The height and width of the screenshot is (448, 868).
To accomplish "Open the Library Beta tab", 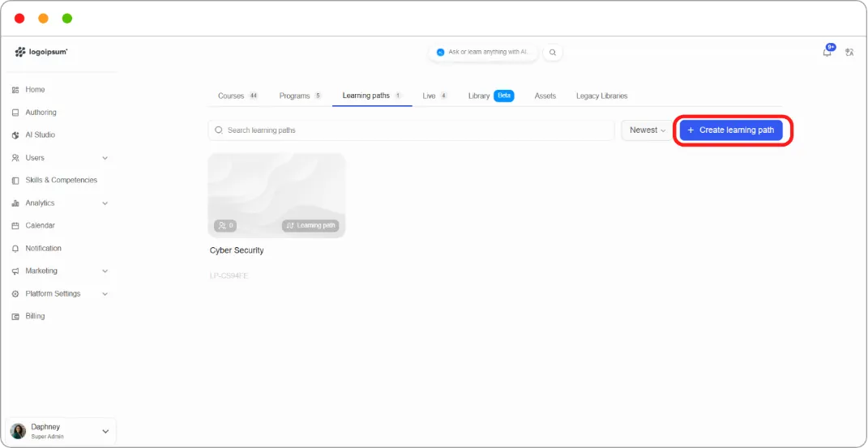I will click(x=491, y=96).
